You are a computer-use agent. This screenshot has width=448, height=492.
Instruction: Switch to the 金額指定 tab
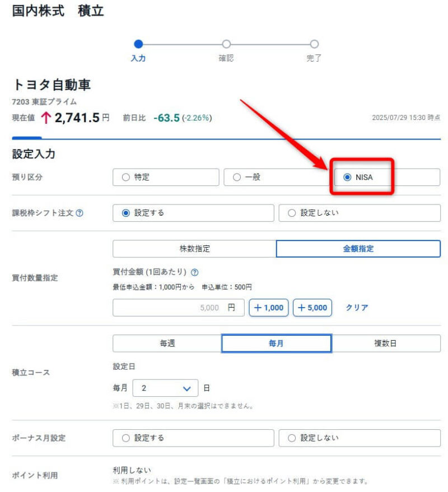click(358, 248)
